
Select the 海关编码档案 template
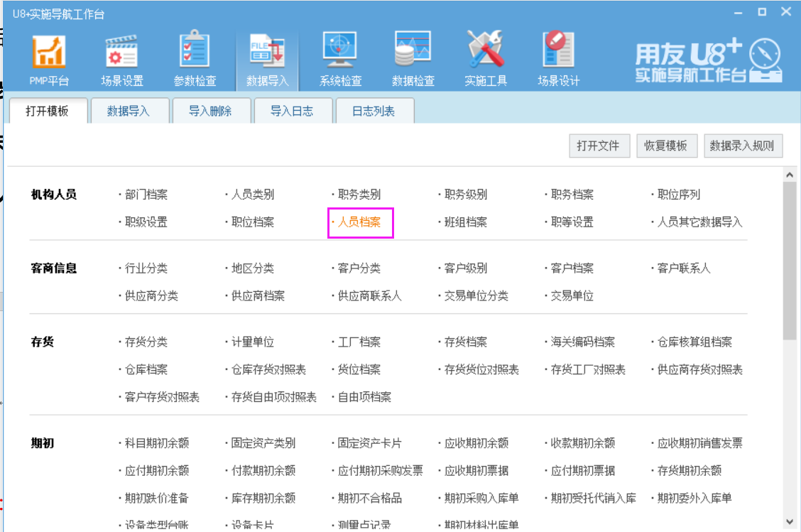click(x=583, y=342)
